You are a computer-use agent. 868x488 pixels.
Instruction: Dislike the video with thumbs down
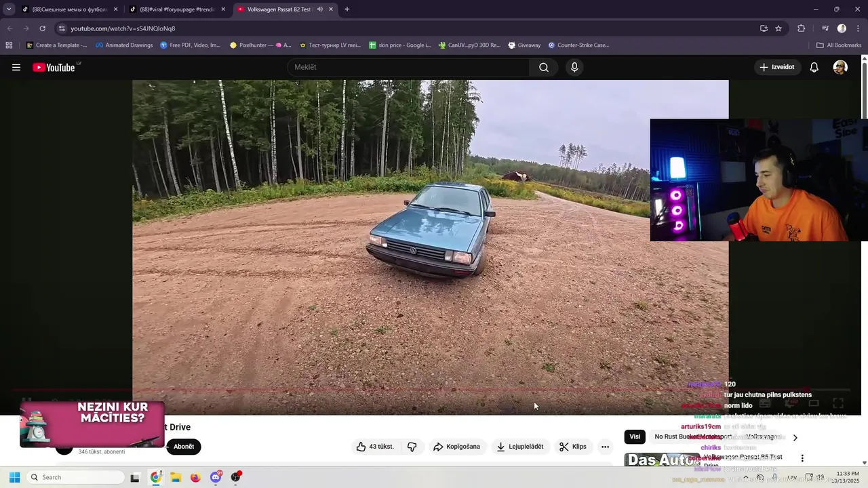[x=412, y=447]
